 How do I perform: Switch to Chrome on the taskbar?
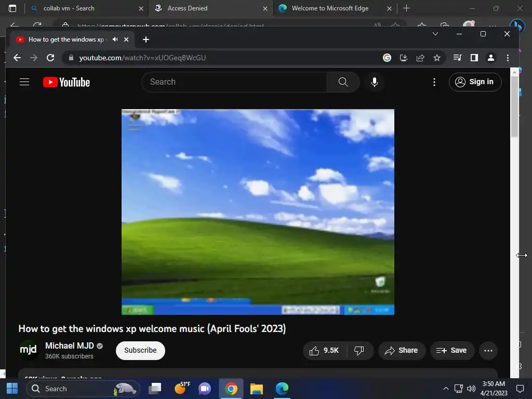pyautogui.click(x=231, y=389)
